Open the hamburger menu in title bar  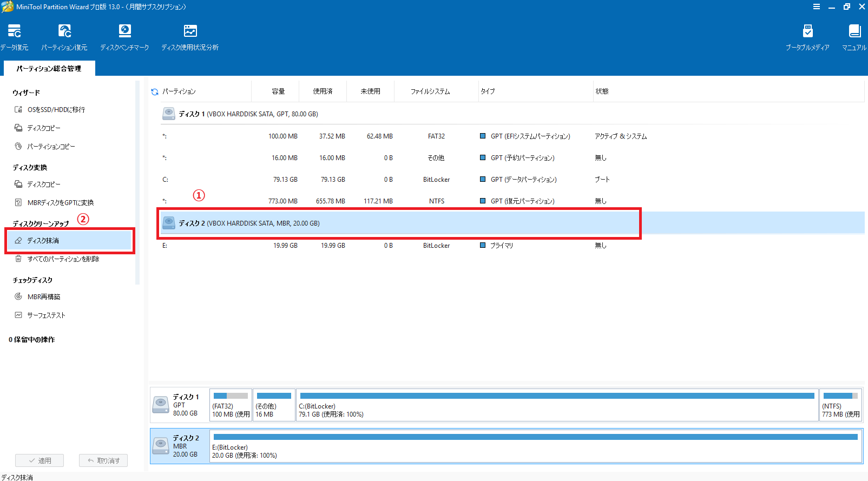point(816,7)
